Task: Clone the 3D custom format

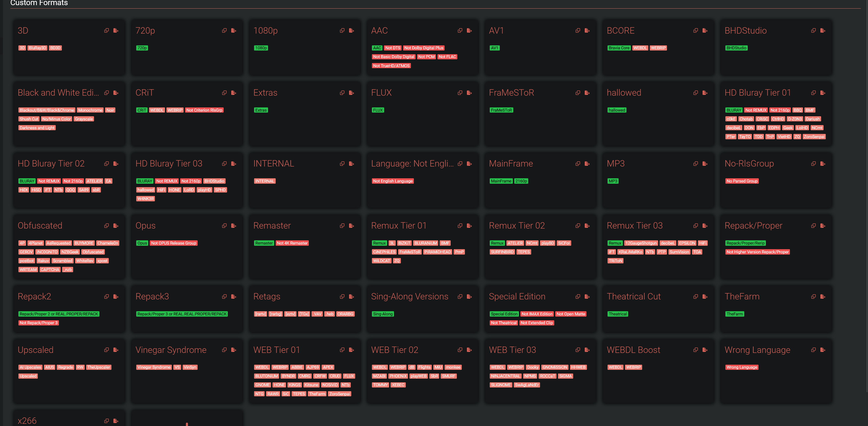Action: (x=107, y=31)
